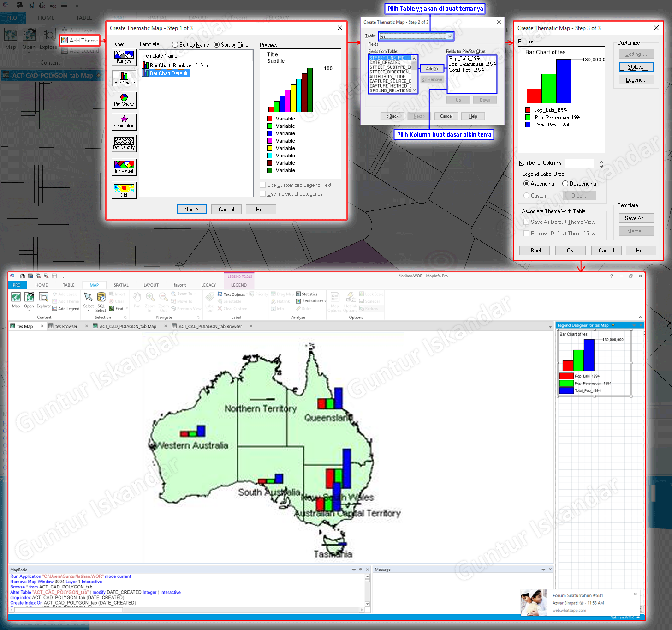Enable Use Individual Categories checkbox
This screenshot has height=630, width=672.
262,193
